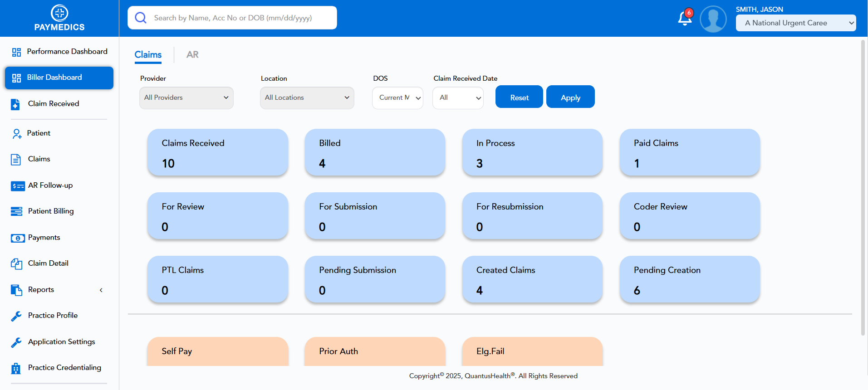
Task: Expand the All Locations dropdown
Action: pos(307,98)
